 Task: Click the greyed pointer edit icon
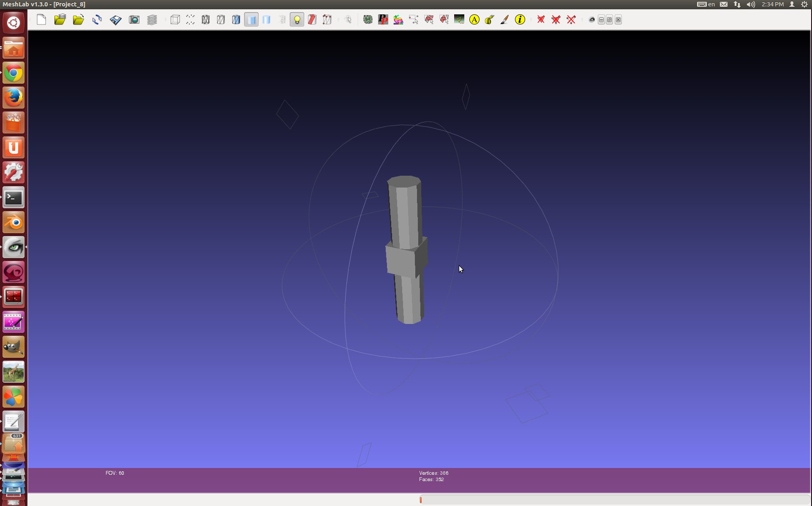[x=348, y=19]
